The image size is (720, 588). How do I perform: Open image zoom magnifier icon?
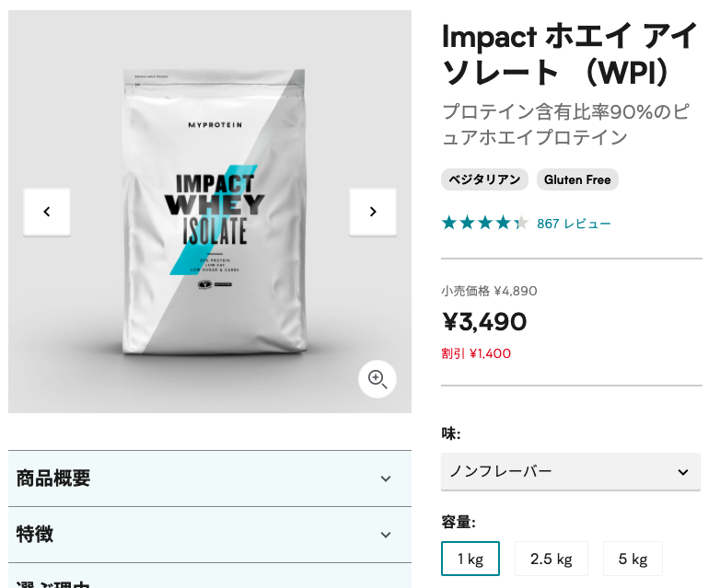pos(377,379)
